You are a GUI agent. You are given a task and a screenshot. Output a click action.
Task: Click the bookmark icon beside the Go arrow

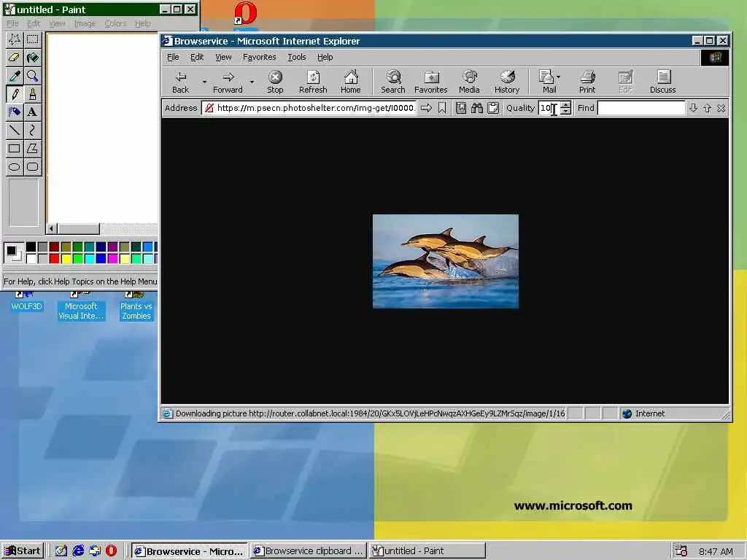(x=442, y=108)
